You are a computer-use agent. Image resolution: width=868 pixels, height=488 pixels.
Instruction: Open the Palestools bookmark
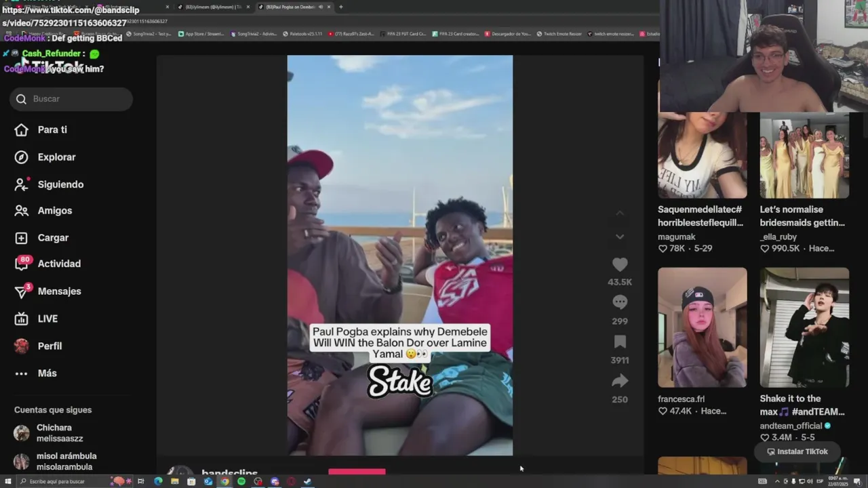[x=302, y=34]
